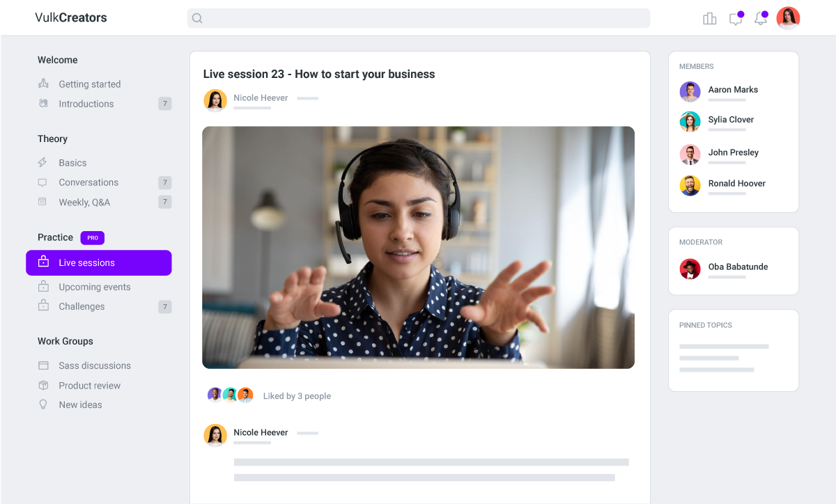Open moderator Oba Babatunde's profile
836x504 pixels.
tap(737, 267)
